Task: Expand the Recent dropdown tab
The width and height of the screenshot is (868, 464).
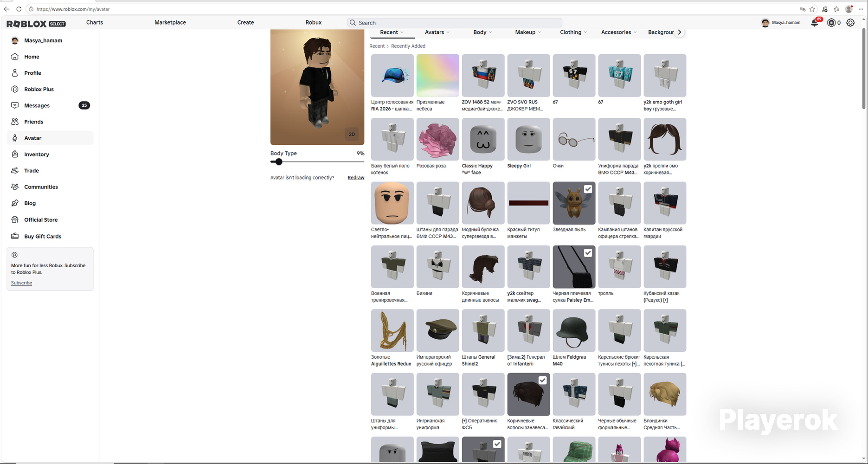Action: (x=392, y=32)
